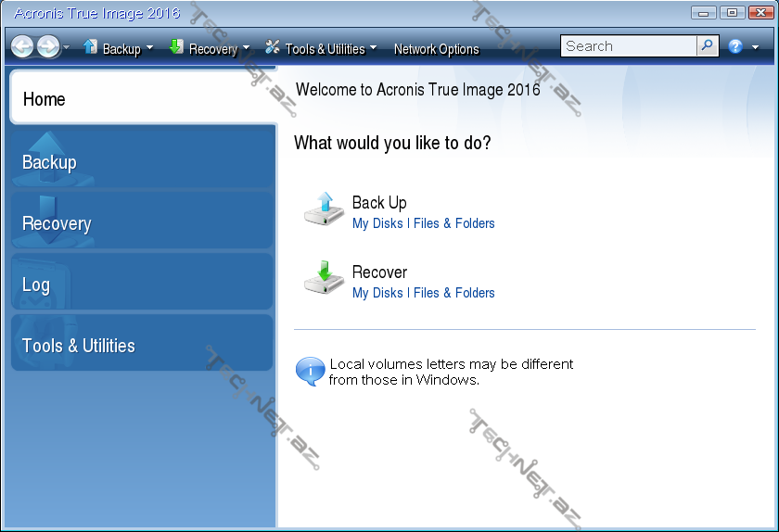Open the navigation history dropdown arrow
This screenshot has height=532, width=779.
pos(67,48)
